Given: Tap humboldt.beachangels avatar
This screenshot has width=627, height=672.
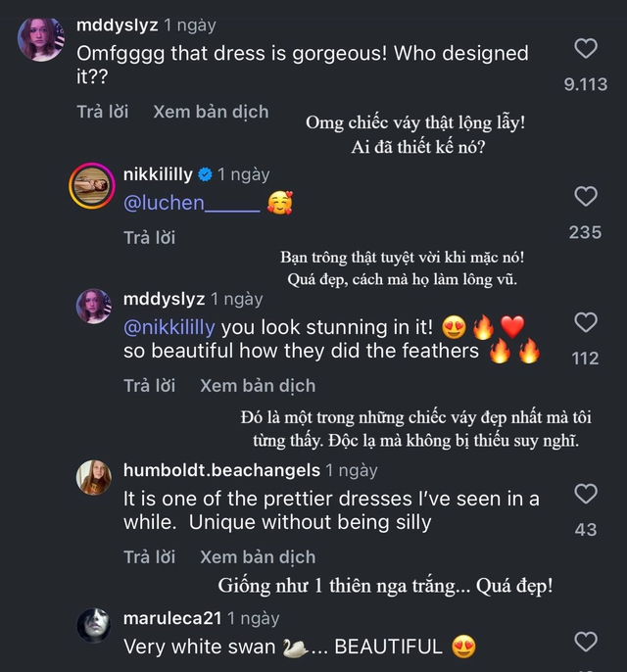Looking at the screenshot, I should [92, 476].
